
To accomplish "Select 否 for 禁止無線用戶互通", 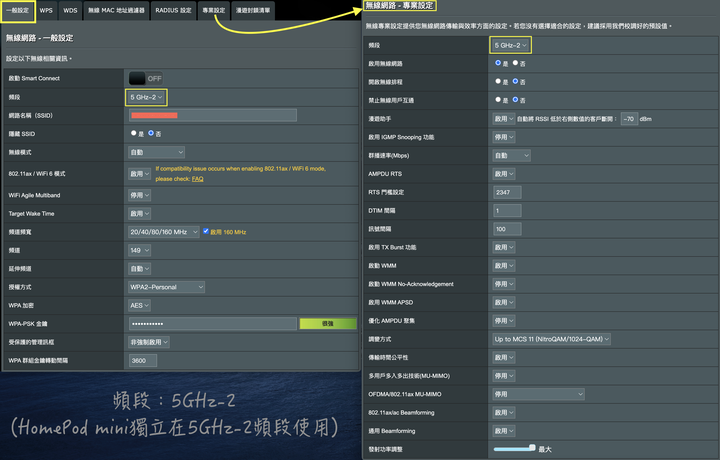I will click(515, 100).
